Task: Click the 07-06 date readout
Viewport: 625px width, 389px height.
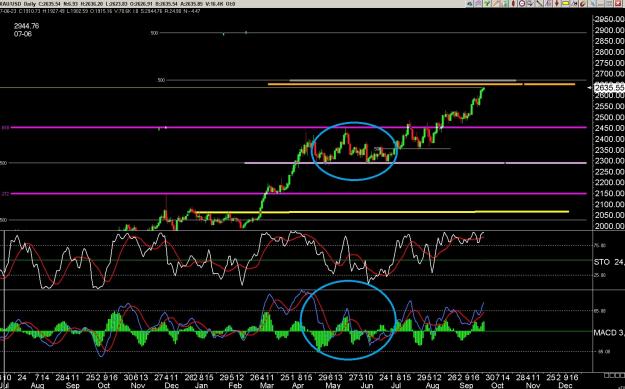Action: tap(23, 34)
